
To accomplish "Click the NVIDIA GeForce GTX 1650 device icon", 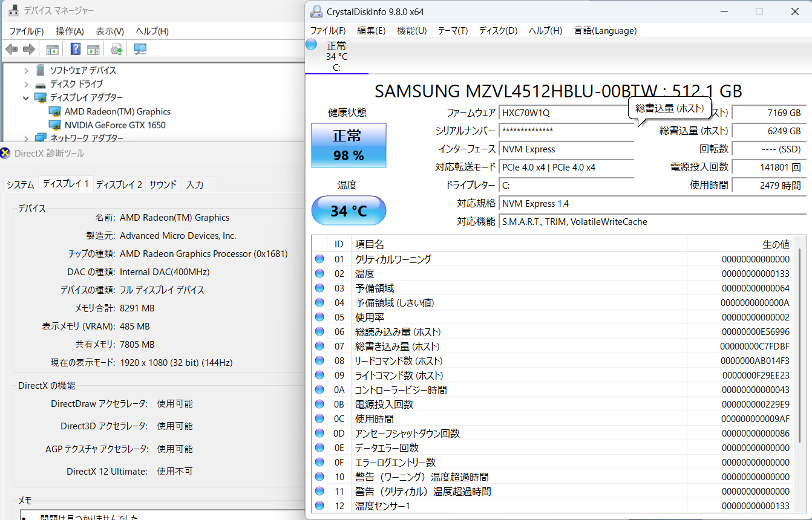I will (x=55, y=126).
